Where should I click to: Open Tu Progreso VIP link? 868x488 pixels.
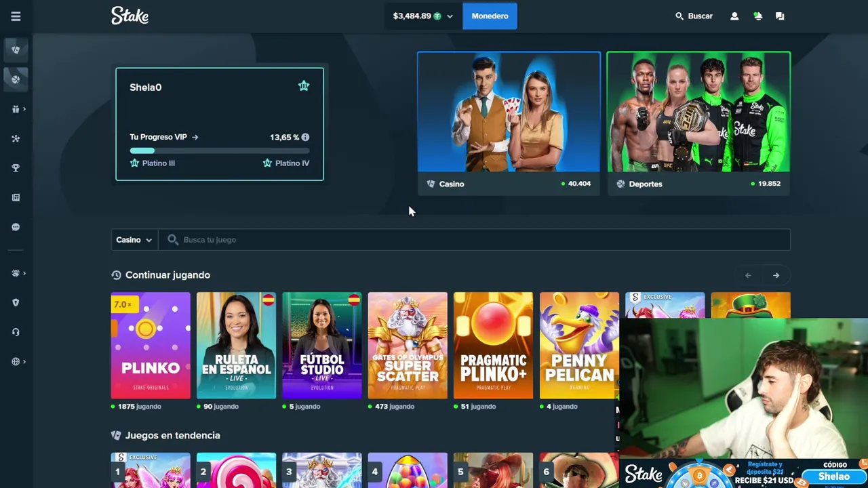click(164, 137)
